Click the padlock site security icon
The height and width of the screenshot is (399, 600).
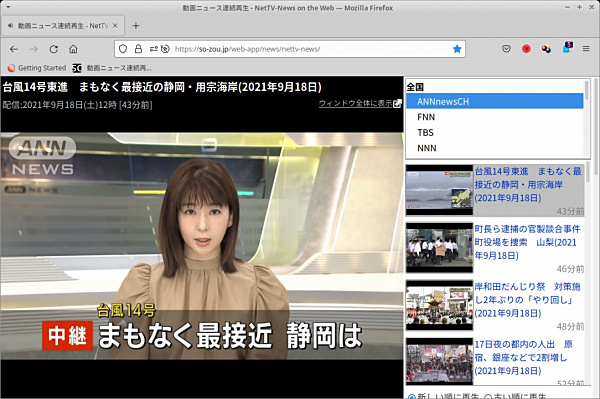(138, 49)
